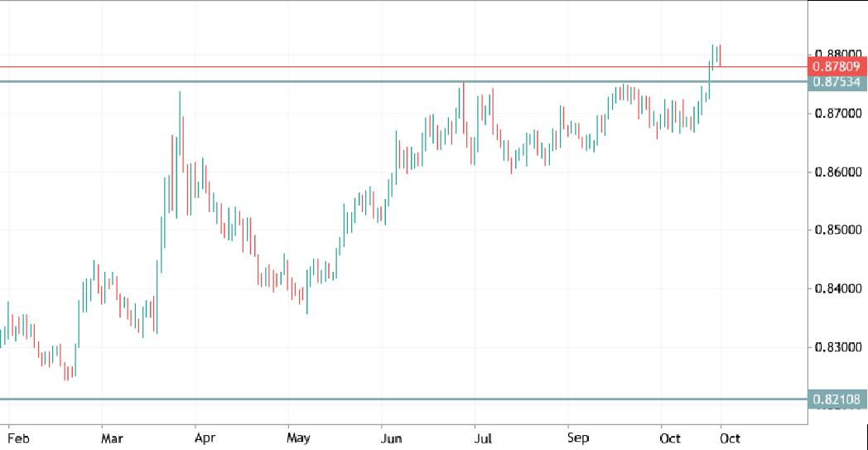The height and width of the screenshot is (450, 868).
Task: Click the 0.82108 support level label
Action: 837,399
